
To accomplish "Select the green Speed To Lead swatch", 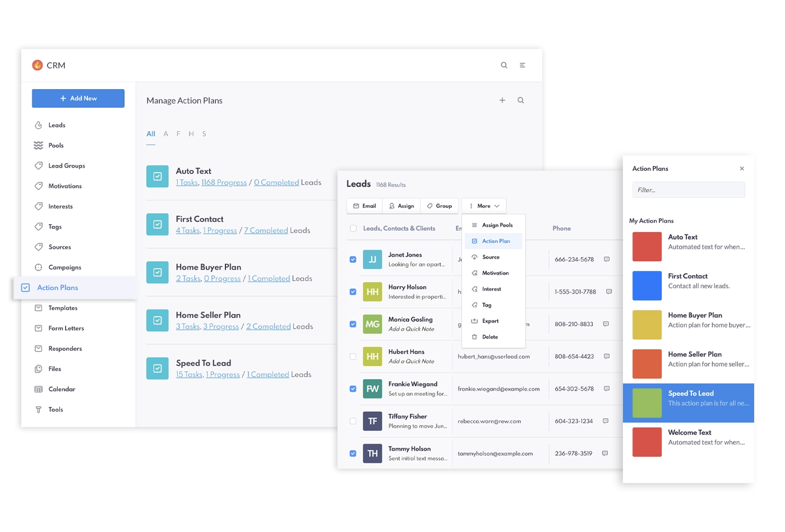I will pos(647,403).
